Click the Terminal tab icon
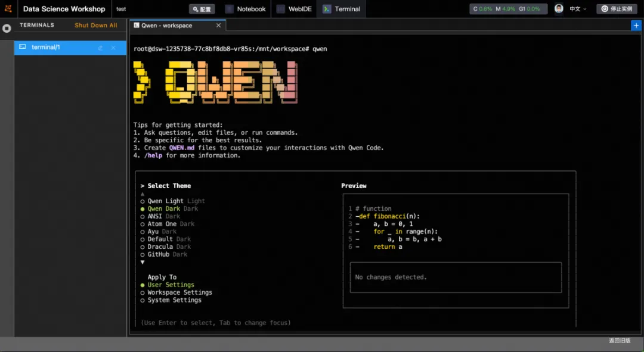 pyautogui.click(x=327, y=9)
